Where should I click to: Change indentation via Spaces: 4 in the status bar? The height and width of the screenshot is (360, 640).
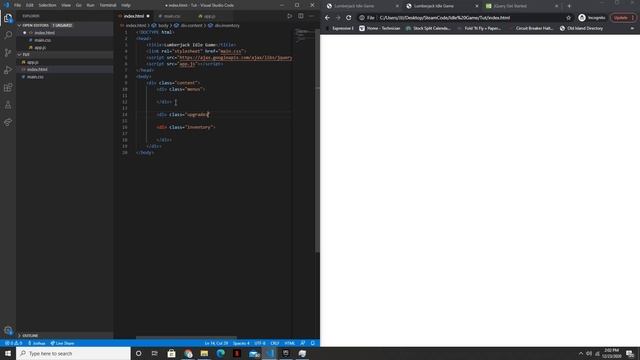coord(241,343)
